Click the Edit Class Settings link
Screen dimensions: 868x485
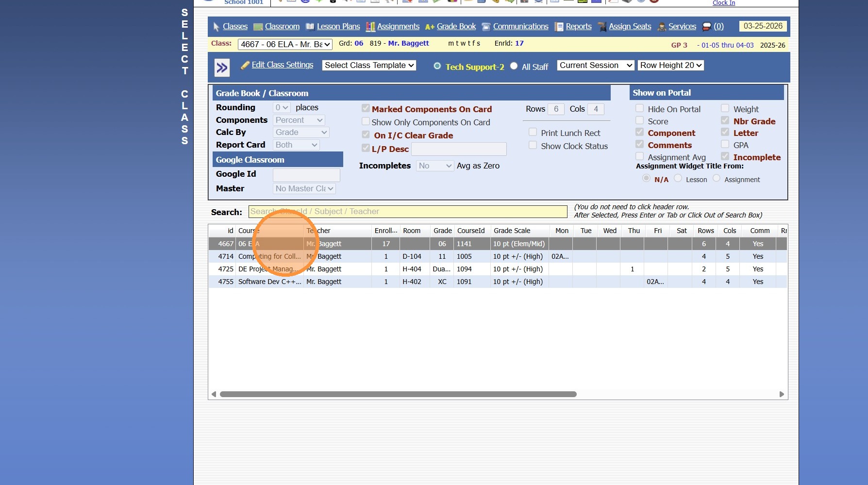click(282, 65)
